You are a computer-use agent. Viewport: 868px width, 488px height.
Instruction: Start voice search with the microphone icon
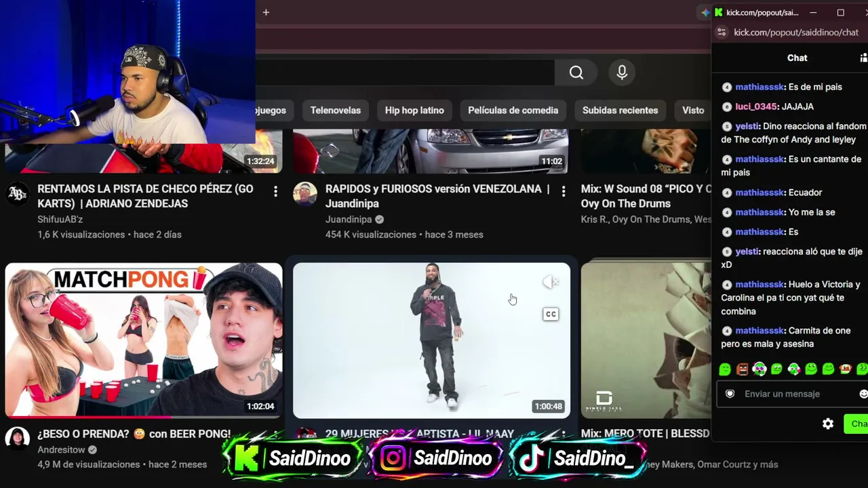tap(622, 73)
